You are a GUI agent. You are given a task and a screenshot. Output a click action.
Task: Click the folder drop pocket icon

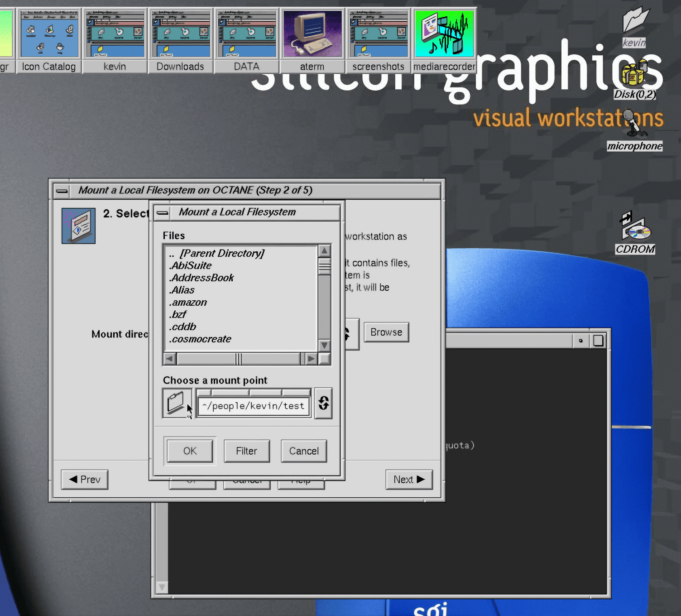pyautogui.click(x=177, y=403)
